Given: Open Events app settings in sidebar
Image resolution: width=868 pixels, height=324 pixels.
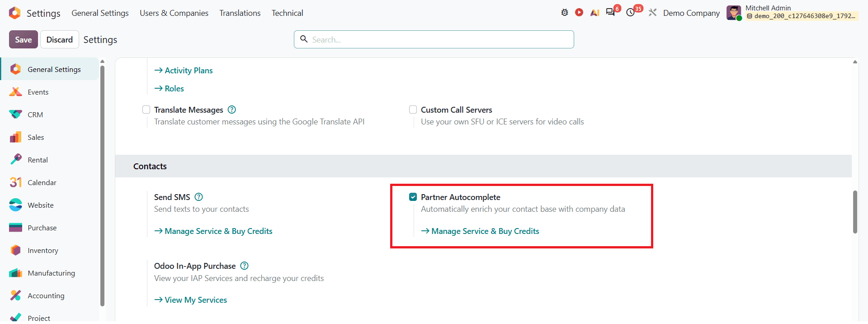Looking at the screenshot, I should tap(50, 92).
